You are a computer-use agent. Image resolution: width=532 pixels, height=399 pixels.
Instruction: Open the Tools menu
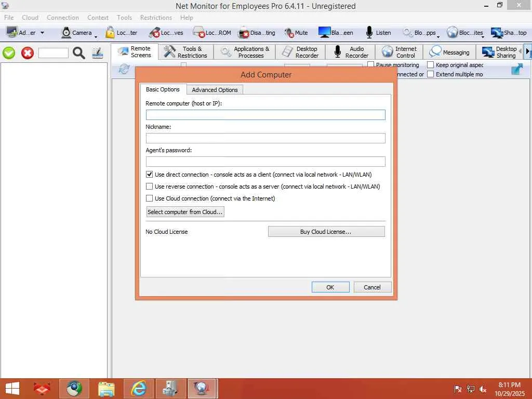tap(124, 17)
